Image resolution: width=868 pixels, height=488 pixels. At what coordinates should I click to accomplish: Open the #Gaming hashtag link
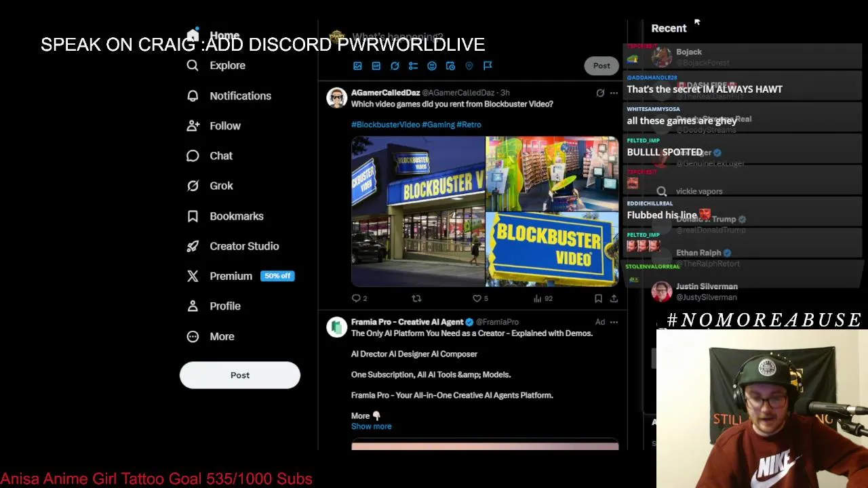438,125
